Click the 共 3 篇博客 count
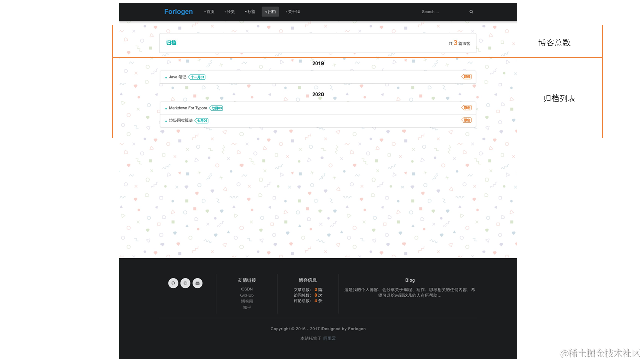Image resolution: width=644 pixels, height=362 pixels. tap(460, 43)
